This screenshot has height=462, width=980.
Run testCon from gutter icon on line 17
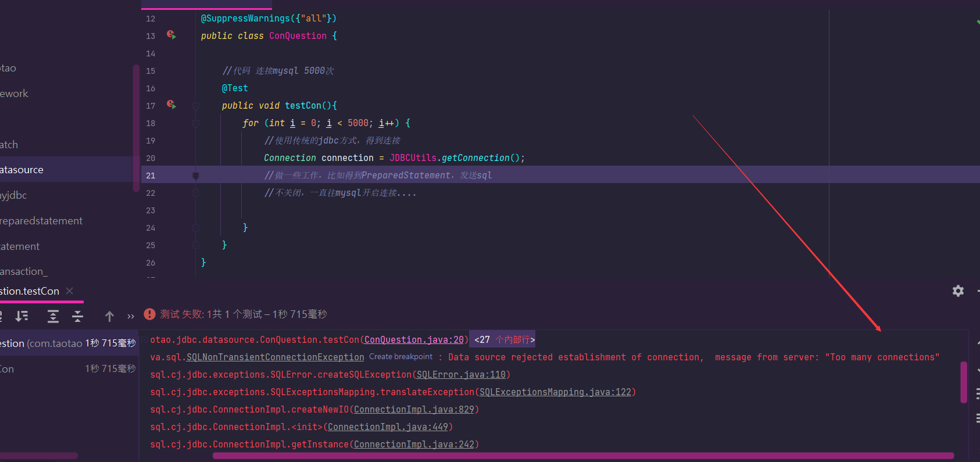click(171, 105)
